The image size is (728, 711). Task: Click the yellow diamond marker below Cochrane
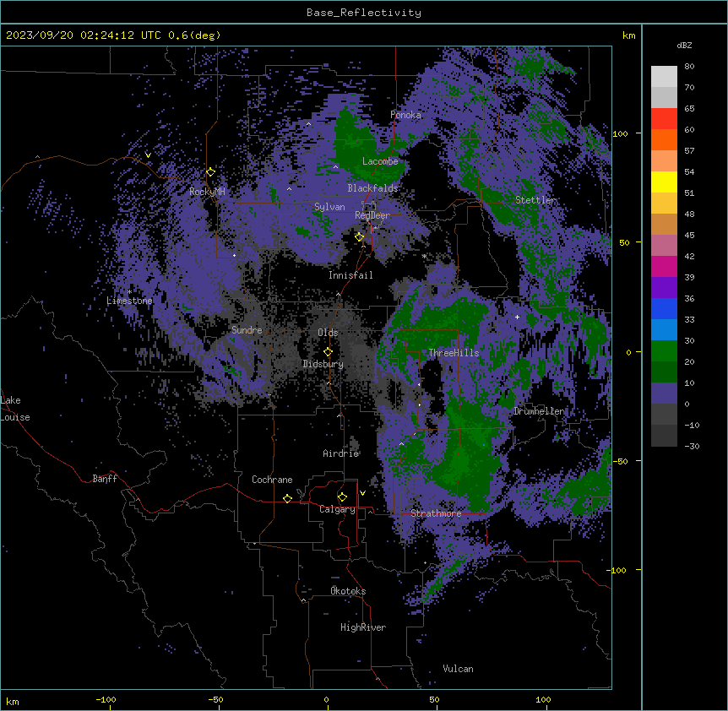pos(287,498)
